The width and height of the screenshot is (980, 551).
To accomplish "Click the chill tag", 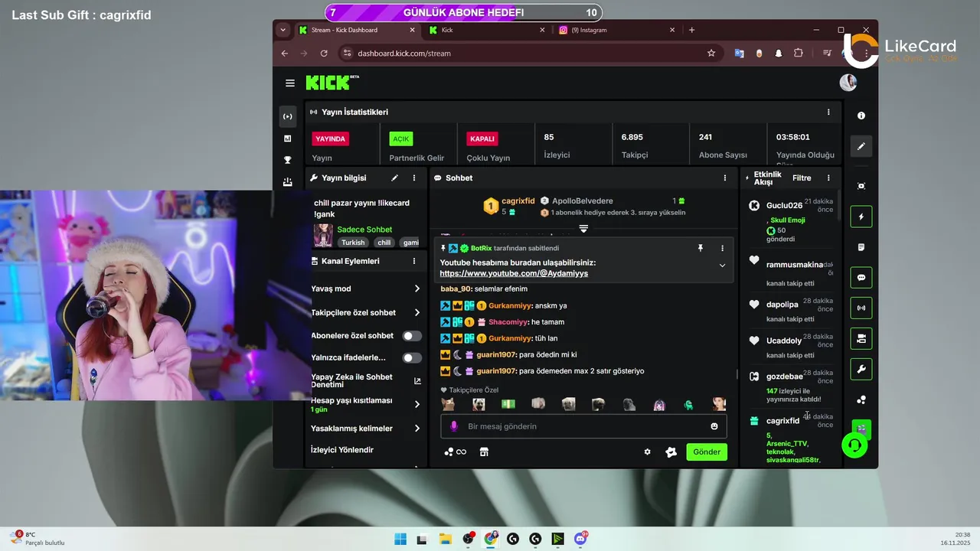I will click(384, 243).
